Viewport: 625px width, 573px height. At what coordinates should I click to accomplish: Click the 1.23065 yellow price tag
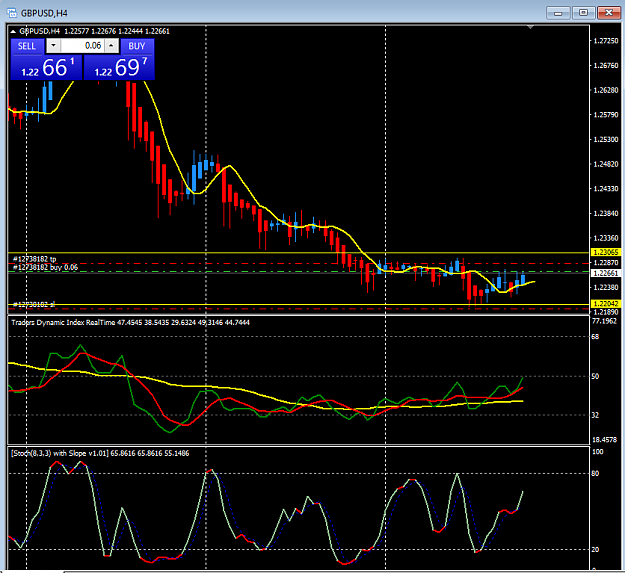pyautogui.click(x=605, y=252)
